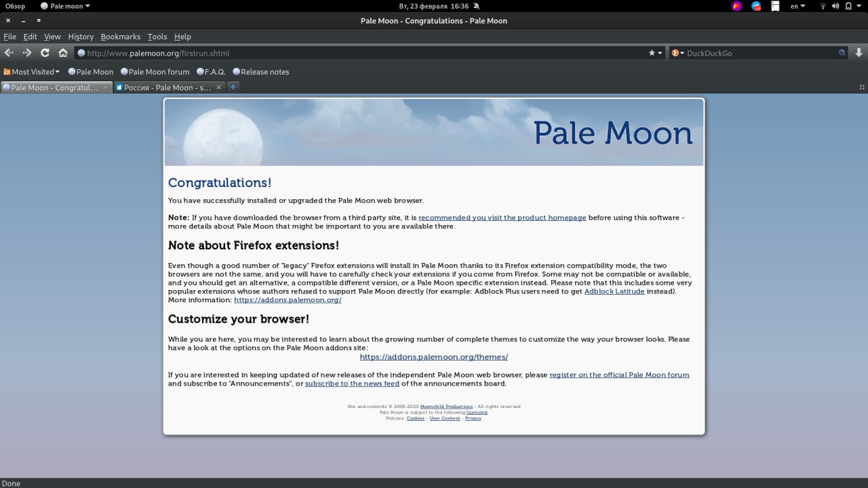Open the History menu

81,37
